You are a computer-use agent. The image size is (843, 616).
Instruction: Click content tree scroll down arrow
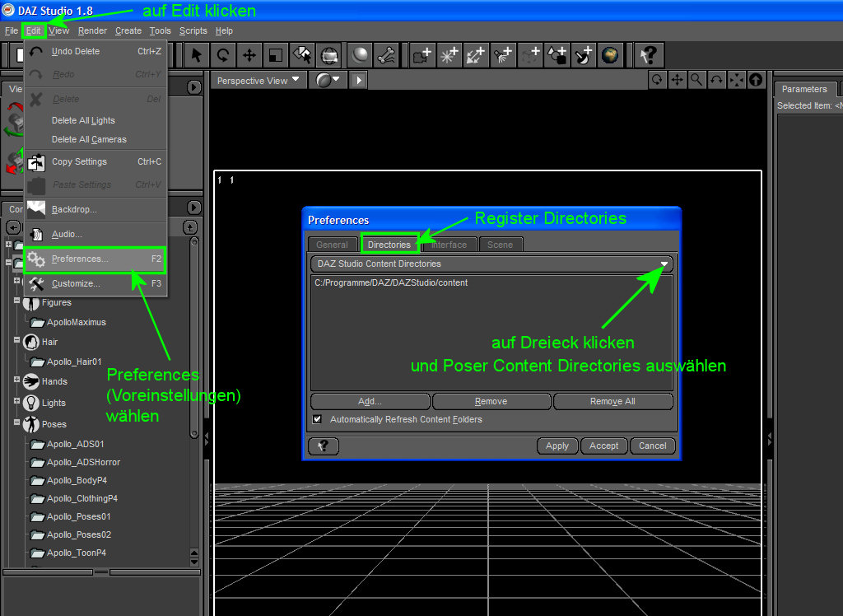(x=194, y=562)
